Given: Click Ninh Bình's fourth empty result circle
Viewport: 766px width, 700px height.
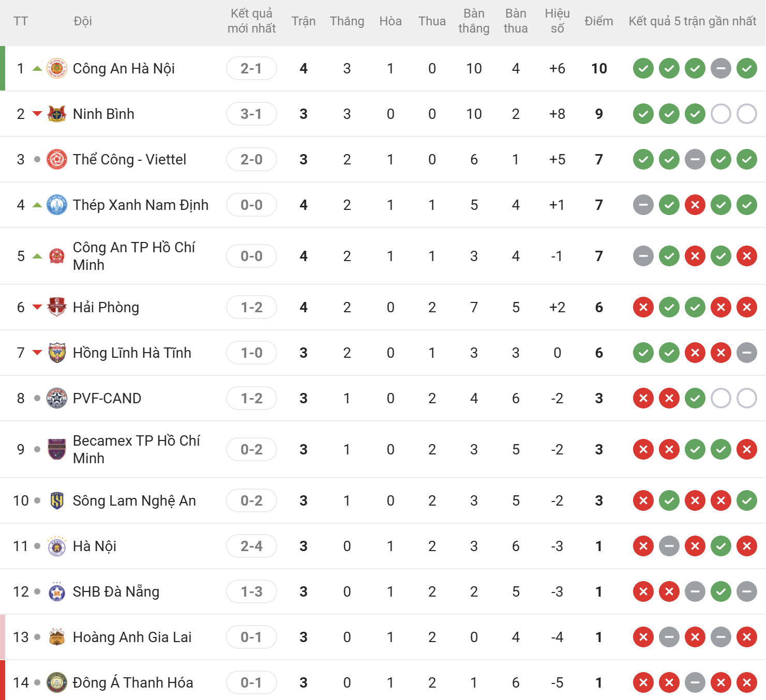Looking at the screenshot, I should coord(721,114).
